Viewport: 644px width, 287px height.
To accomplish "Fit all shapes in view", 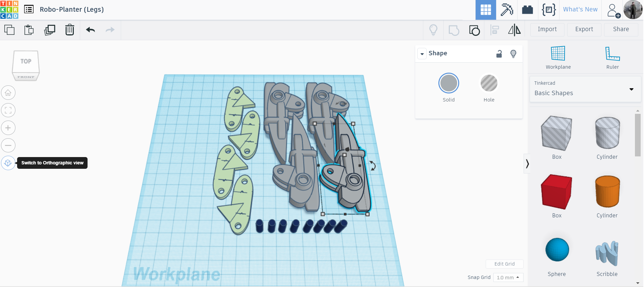I will coord(8,110).
